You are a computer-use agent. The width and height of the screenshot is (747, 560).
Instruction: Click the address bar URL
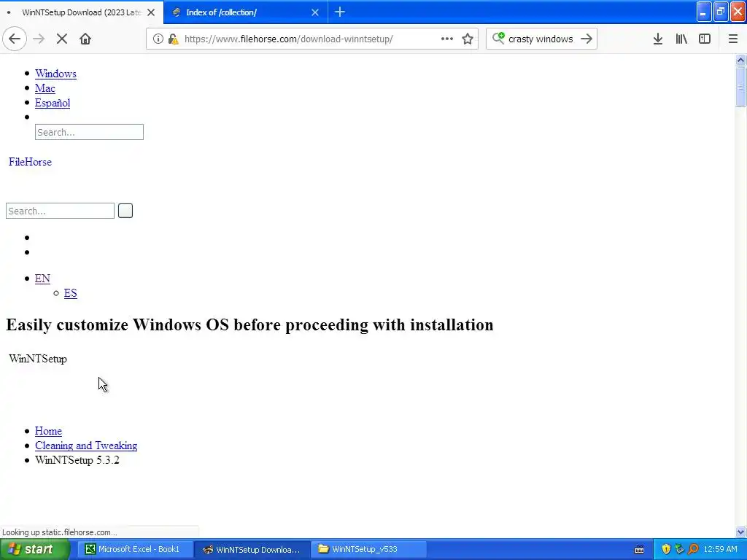click(288, 39)
